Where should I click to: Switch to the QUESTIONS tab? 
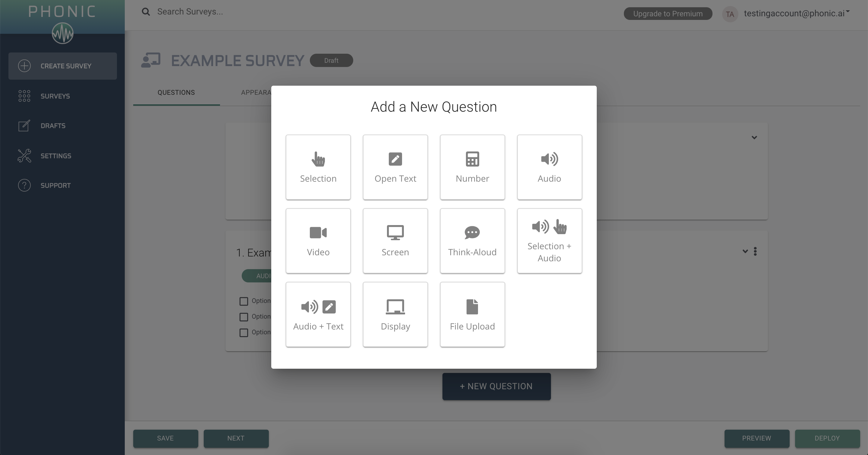point(176,92)
